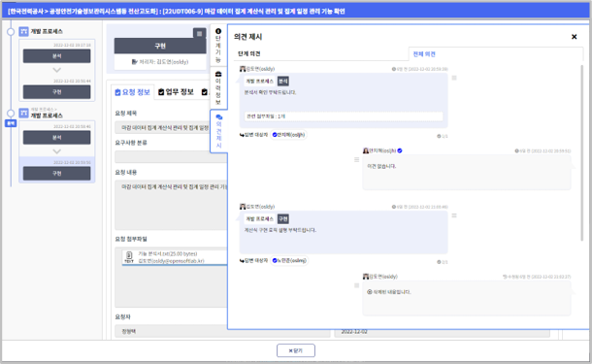The width and height of the screenshot is (592, 364).
Task: Select the highlighted 구현 step in lower group
Action: (x=56, y=174)
